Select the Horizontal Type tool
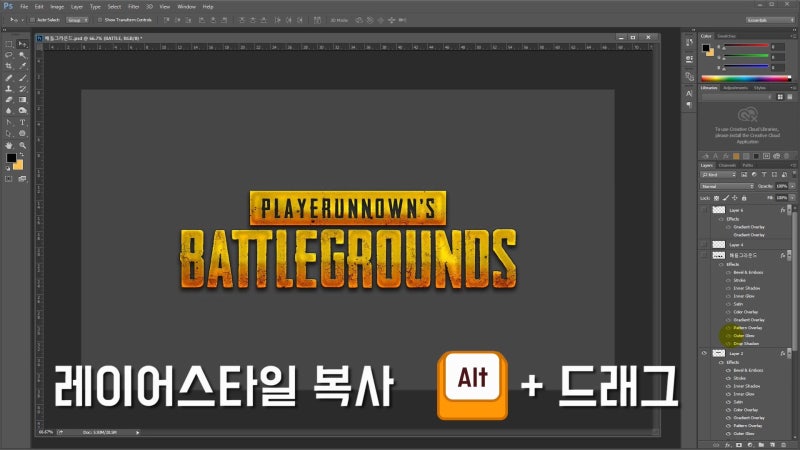This screenshot has width=800, height=450. tap(22, 122)
